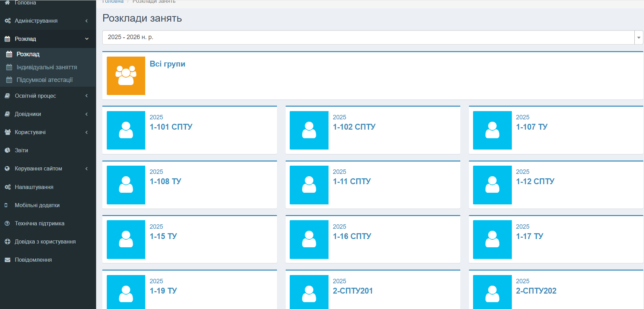
Task: Click the 1-11 СПТУ group user icon
Action: coord(309,185)
